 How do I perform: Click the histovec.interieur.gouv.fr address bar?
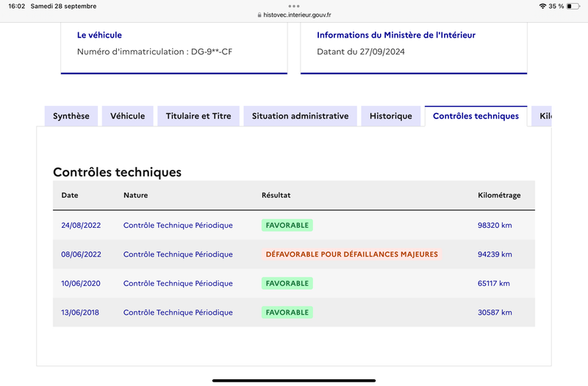click(x=294, y=15)
